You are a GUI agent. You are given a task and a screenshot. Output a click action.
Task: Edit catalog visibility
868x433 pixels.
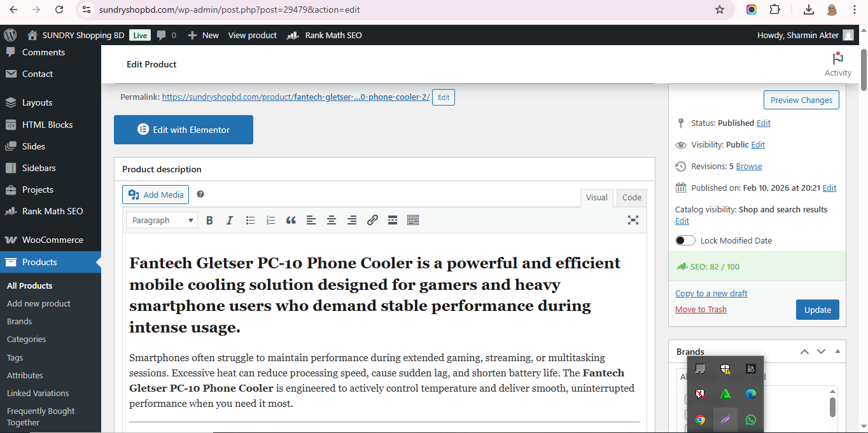pos(682,221)
